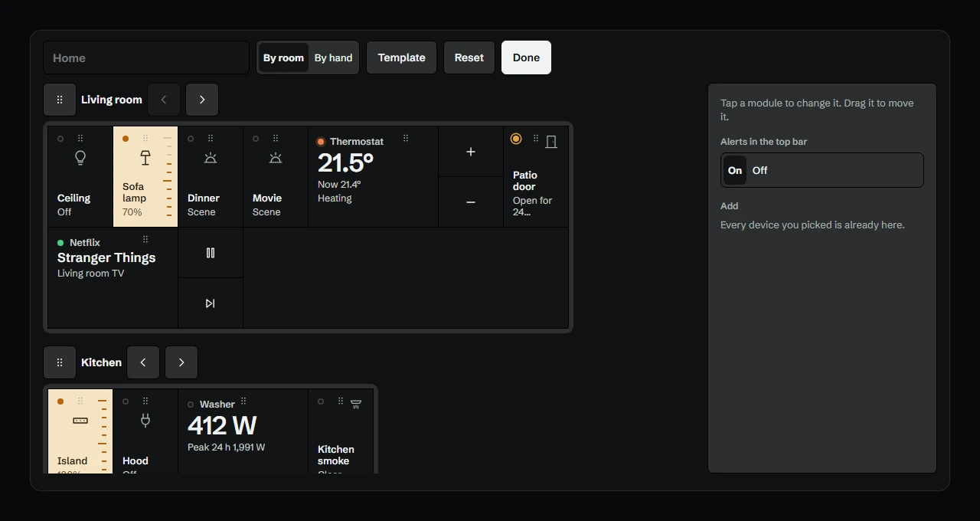The width and height of the screenshot is (980, 521).
Task: Click the Hood plug icon
Action: coord(145,421)
